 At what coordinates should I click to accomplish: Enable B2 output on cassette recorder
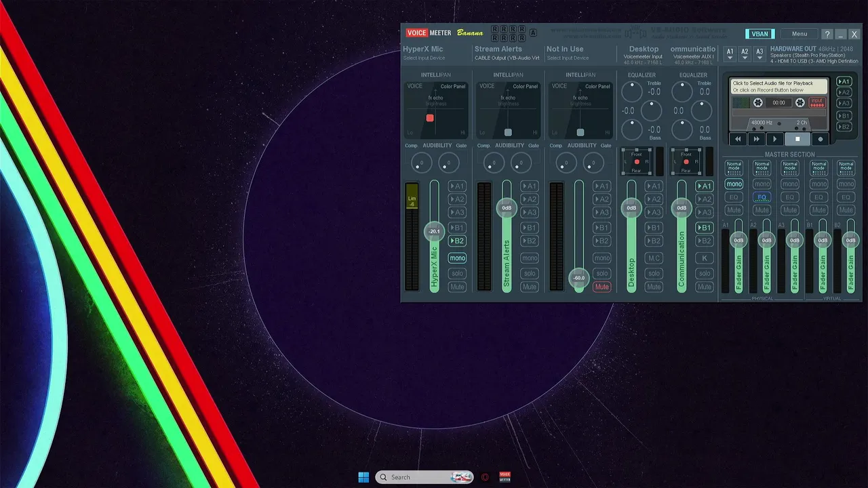pos(844,127)
